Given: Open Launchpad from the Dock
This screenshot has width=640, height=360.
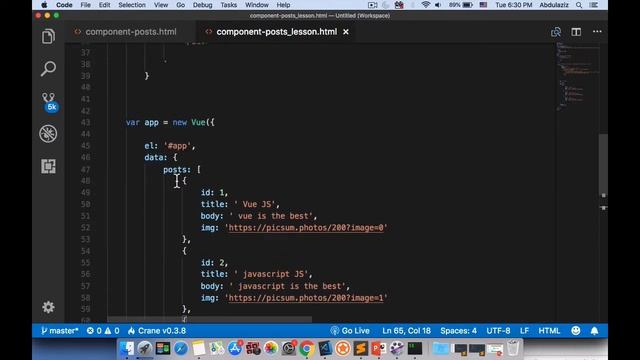Looking at the screenshot, I should pos(144,348).
